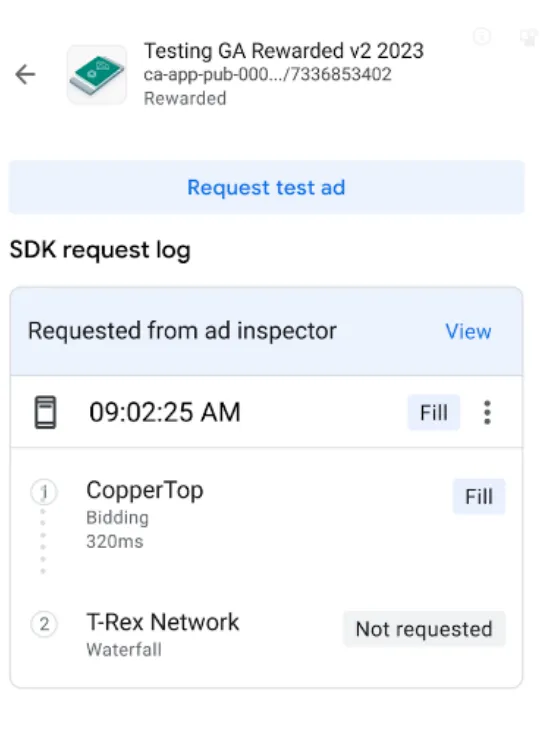Go back using the arrow icon

tap(25, 74)
